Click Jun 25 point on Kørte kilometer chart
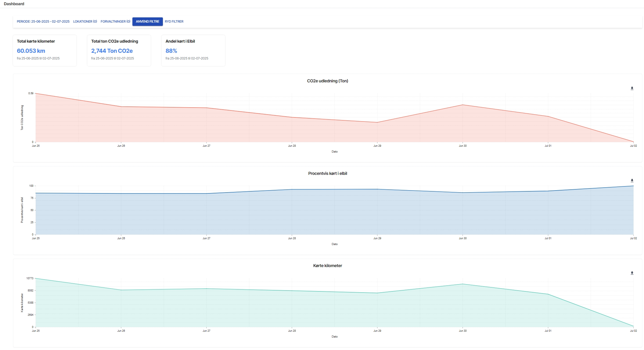 tap(36, 278)
